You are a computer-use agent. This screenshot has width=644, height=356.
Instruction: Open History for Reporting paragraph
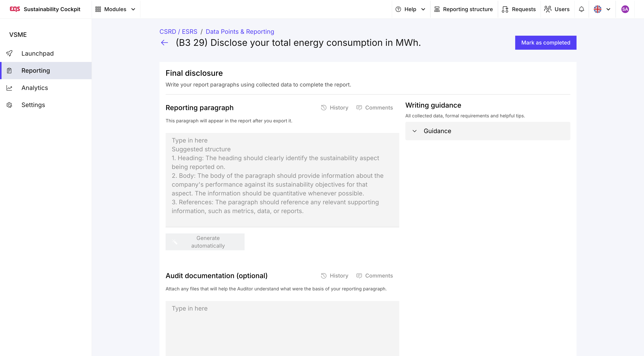(334, 108)
